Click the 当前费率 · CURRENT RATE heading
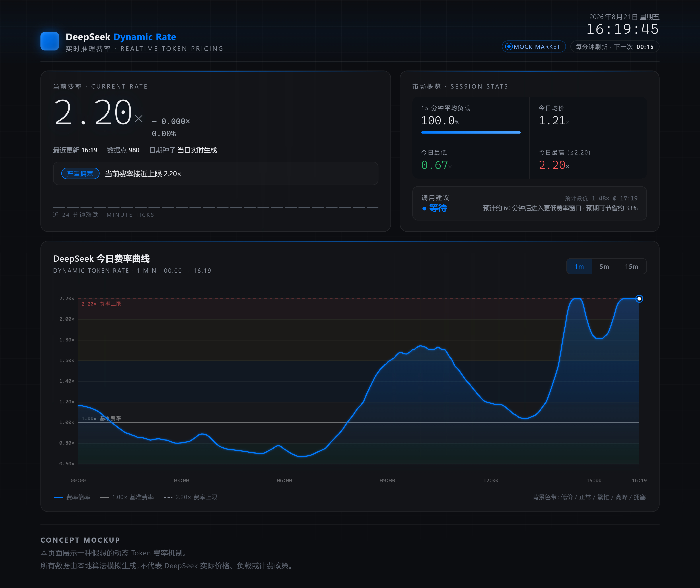The image size is (700, 588). pos(100,87)
